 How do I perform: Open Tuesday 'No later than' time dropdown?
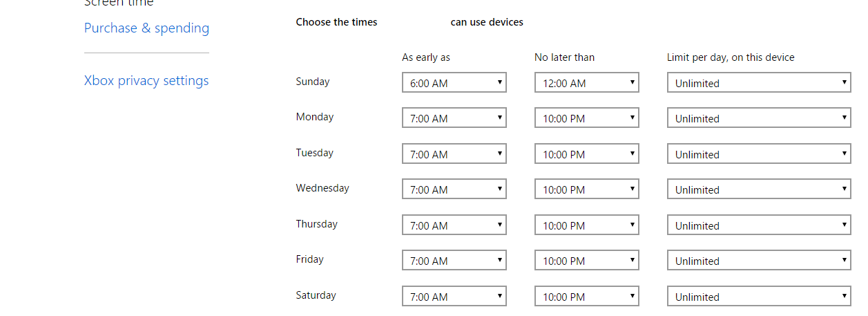point(587,154)
